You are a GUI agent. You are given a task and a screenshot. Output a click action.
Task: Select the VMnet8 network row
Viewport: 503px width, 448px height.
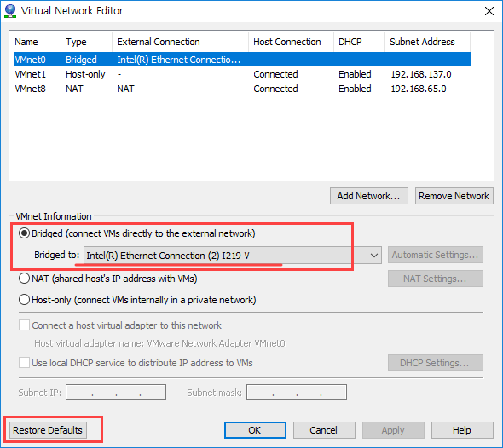coord(242,89)
